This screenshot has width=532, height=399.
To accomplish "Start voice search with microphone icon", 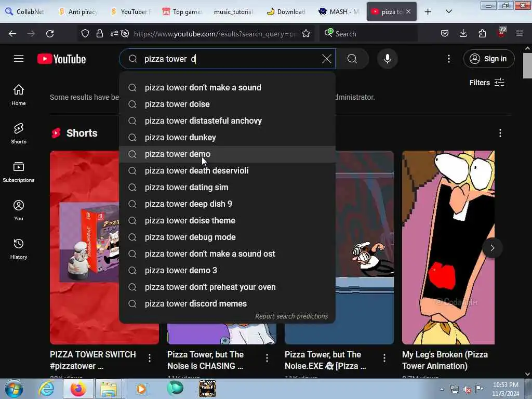I will click(x=387, y=59).
